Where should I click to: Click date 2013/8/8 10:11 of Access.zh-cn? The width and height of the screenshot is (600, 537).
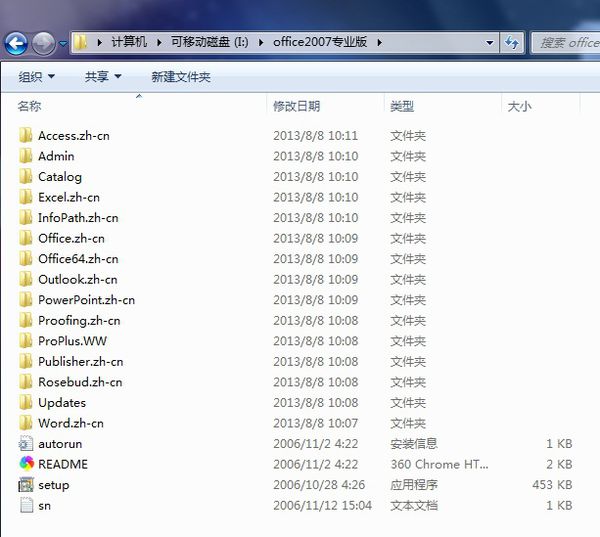(316, 135)
